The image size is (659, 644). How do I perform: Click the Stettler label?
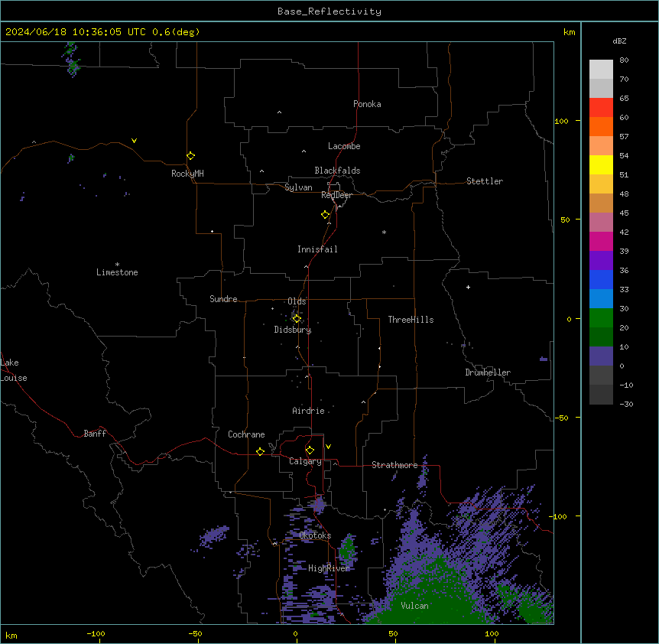(485, 181)
